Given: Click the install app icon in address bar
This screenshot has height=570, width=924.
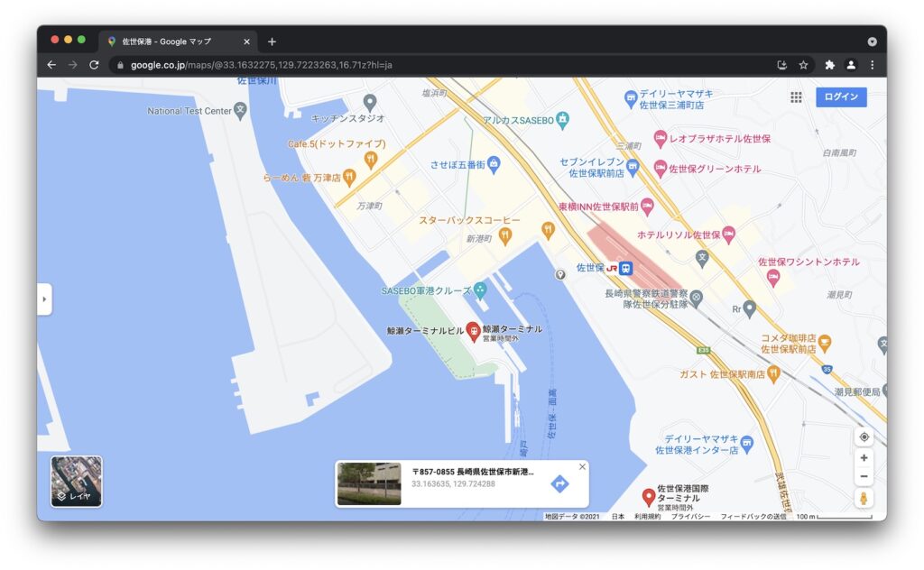Looking at the screenshot, I should [x=782, y=65].
